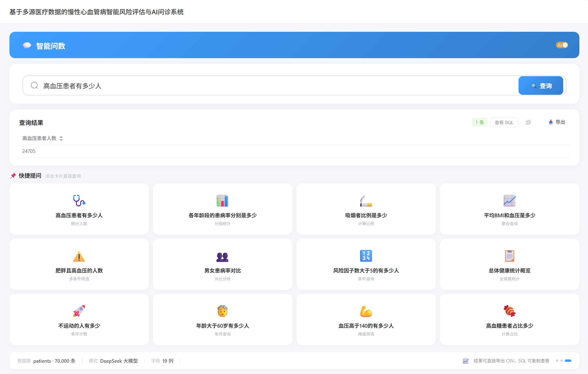Select the 24705 result cell
This screenshot has width=588, height=374.
(29, 151)
